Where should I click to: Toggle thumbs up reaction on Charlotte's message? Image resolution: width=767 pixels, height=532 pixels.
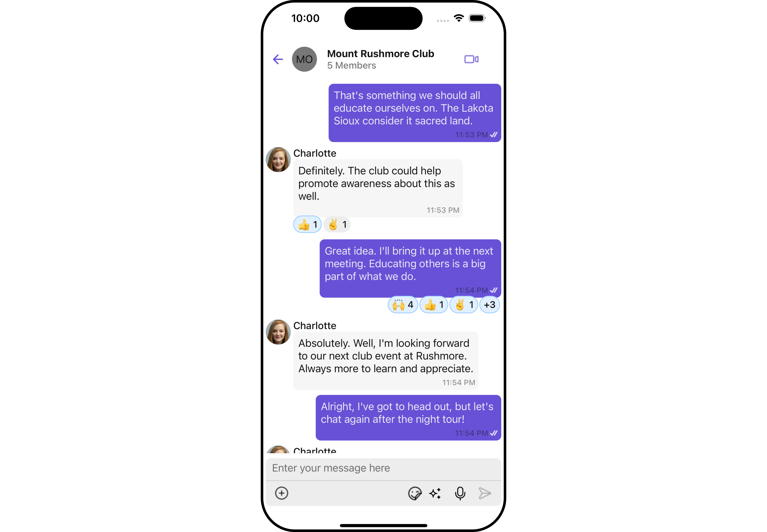pyautogui.click(x=307, y=224)
